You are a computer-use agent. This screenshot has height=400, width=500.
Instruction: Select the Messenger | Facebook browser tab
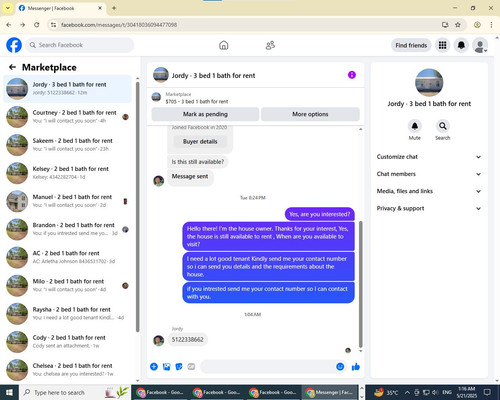[x=61, y=8]
